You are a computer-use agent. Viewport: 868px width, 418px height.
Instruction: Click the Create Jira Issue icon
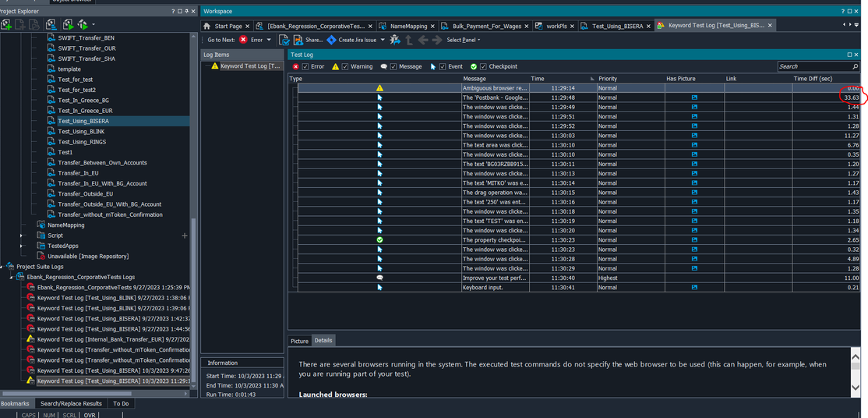click(x=331, y=40)
